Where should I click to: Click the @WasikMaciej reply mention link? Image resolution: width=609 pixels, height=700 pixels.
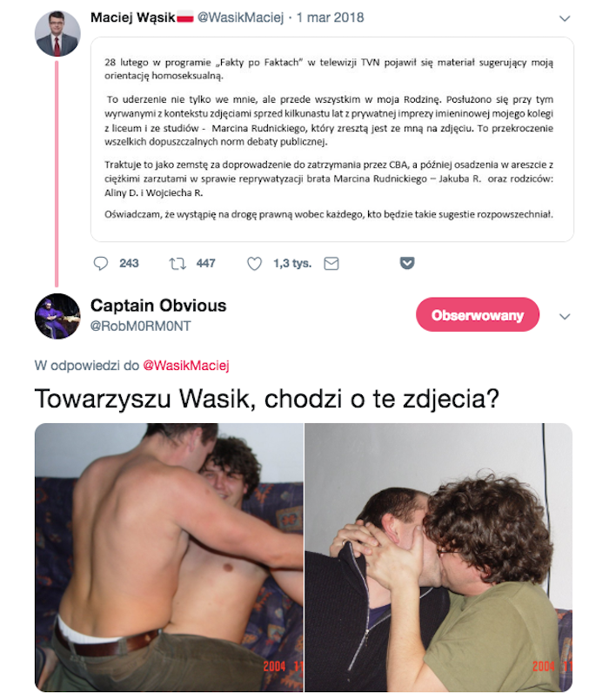point(186,366)
